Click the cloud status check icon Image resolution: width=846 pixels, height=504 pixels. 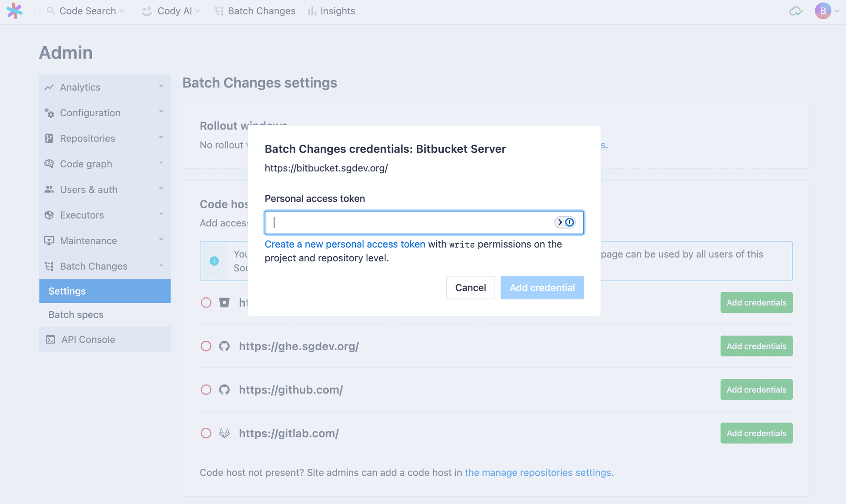click(x=796, y=11)
